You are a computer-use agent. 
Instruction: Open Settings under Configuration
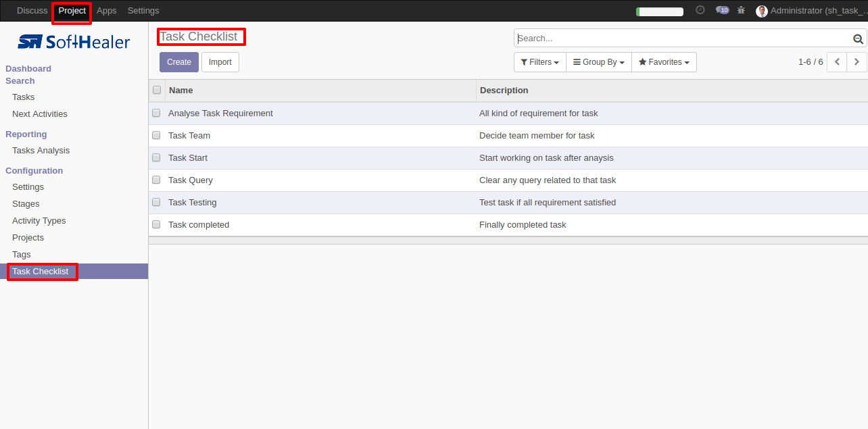pyautogui.click(x=28, y=187)
